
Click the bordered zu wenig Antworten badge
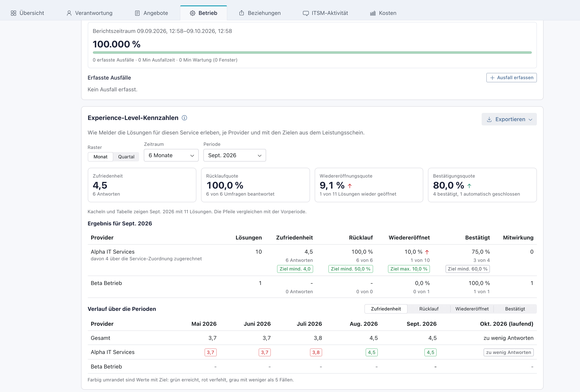click(508, 352)
